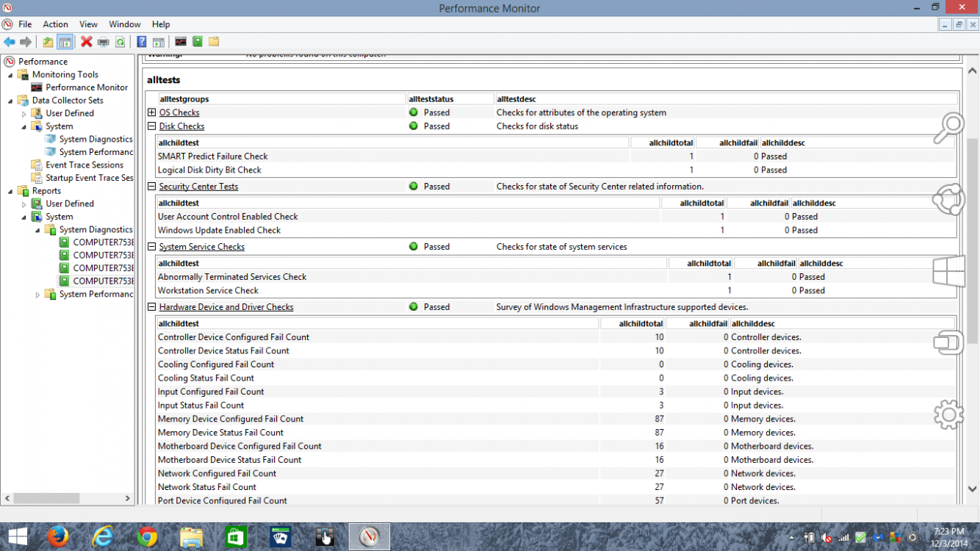
Task: Click the Disk Checks link
Action: click(x=181, y=126)
